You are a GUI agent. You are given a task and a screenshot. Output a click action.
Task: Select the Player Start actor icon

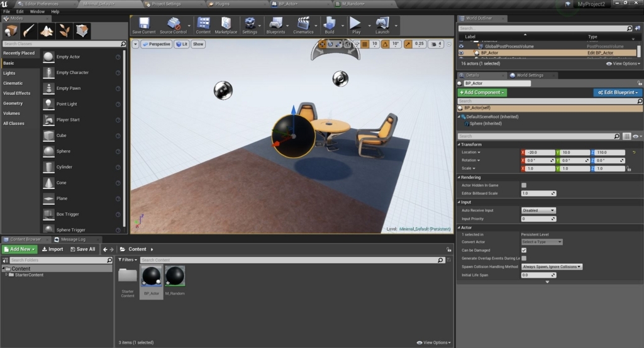pyautogui.click(x=48, y=120)
